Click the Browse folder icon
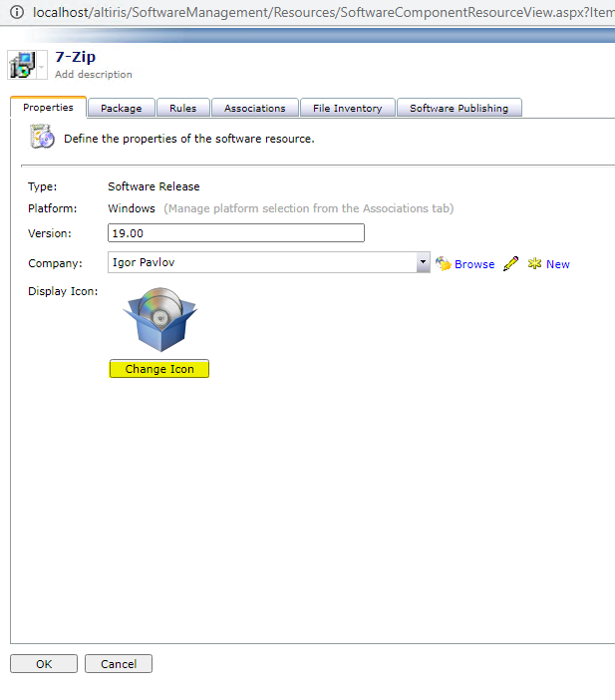The height and width of the screenshot is (700, 615). click(444, 264)
